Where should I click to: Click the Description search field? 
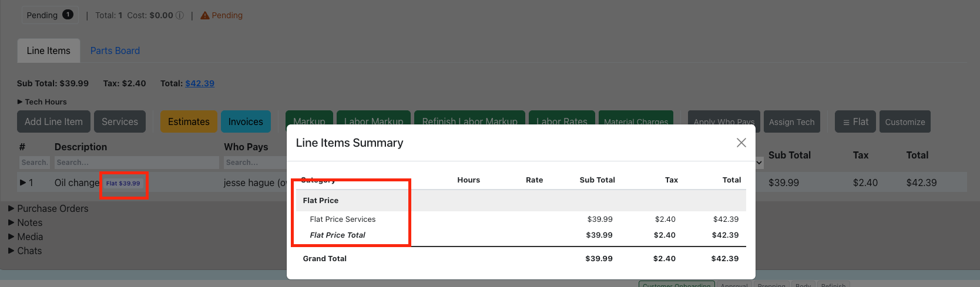(137, 163)
